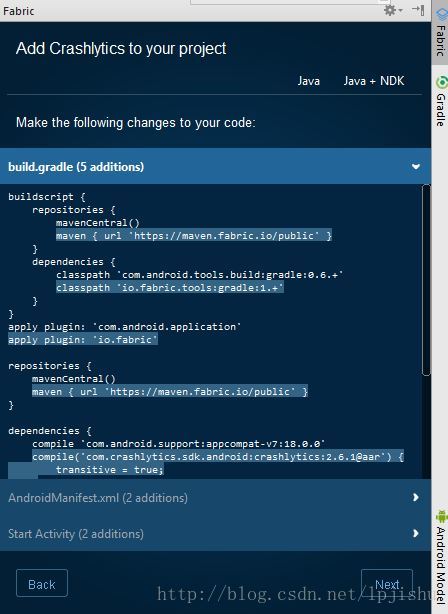Screen dimensions: 448x614
Task: Collapse the build.gradle (5 additions) section
Action: (215, 166)
